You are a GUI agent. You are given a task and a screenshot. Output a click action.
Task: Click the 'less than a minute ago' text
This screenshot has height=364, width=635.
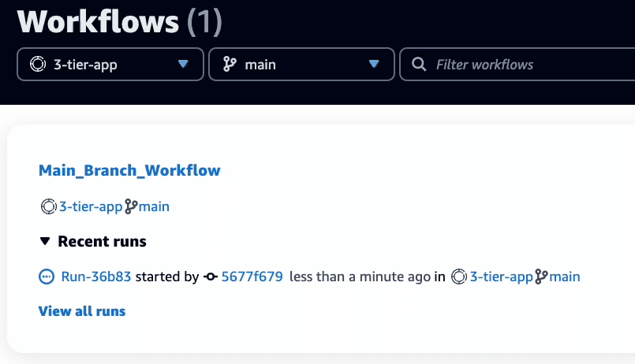click(360, 277)
